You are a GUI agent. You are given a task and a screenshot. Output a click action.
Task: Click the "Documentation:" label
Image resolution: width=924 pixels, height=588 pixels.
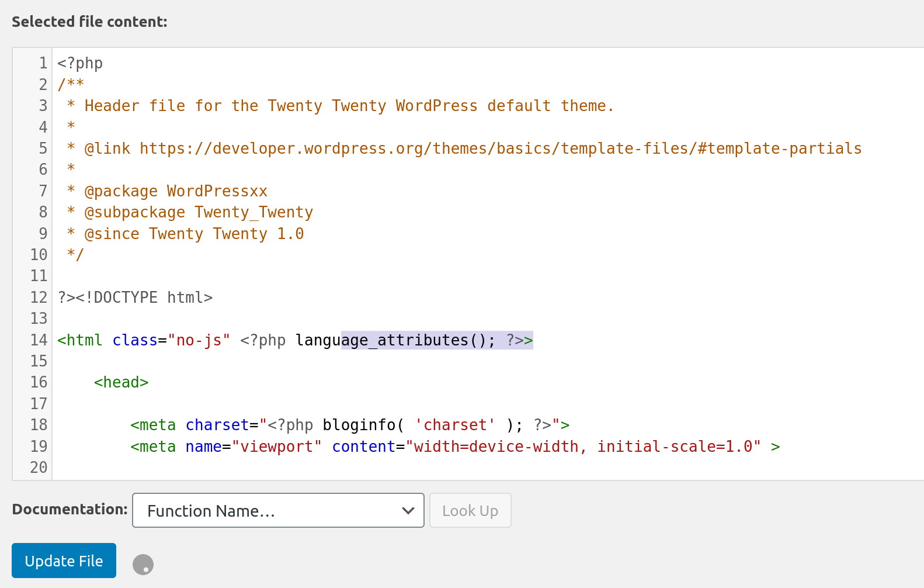pos(70,509)
